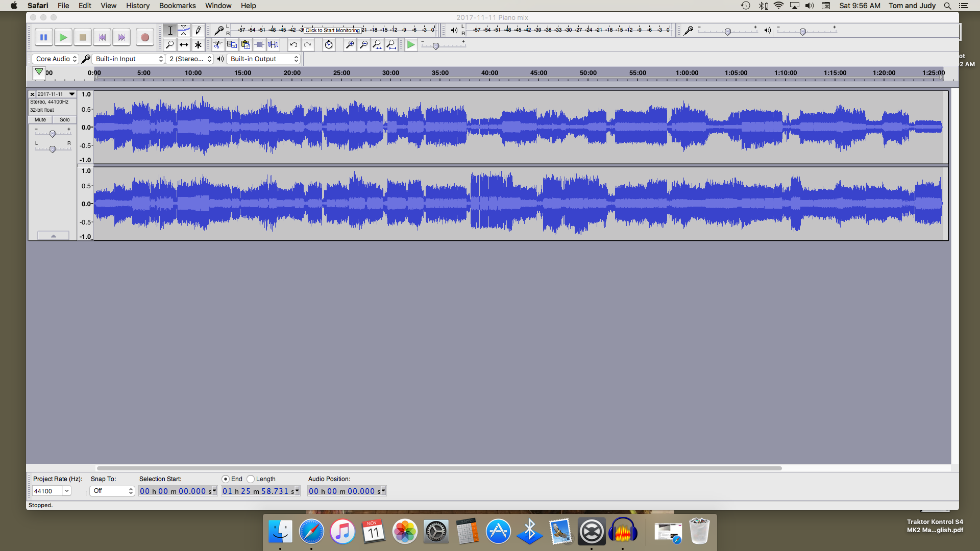
Task: Click the horizontal scrollbar
Action: [439, 468]
